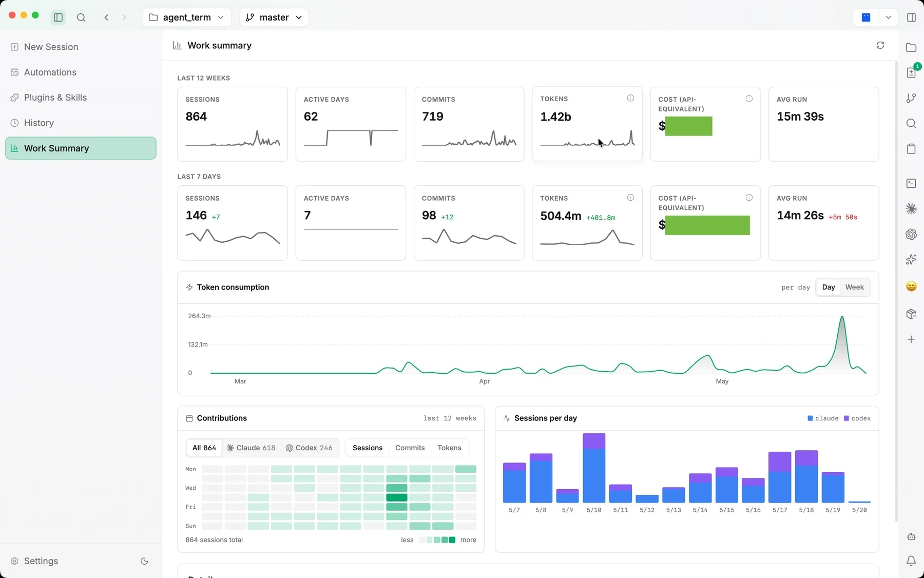Click the 504.4m tokens value

point(561,216)
